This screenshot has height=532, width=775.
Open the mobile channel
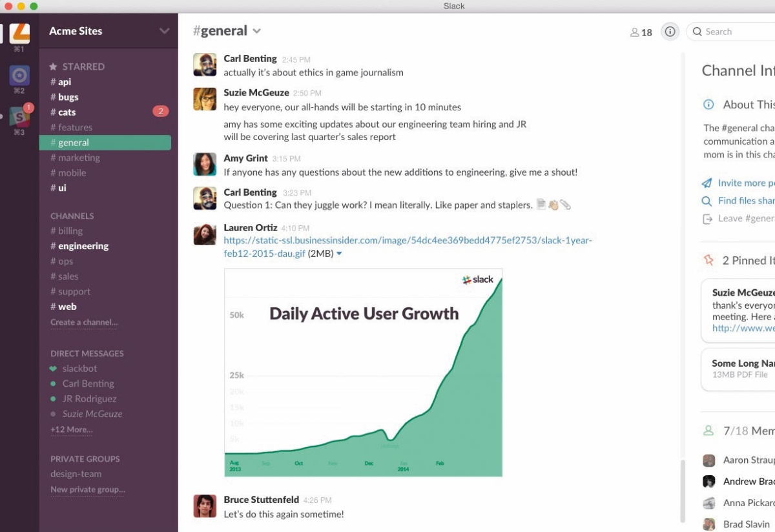coord(68,173)
